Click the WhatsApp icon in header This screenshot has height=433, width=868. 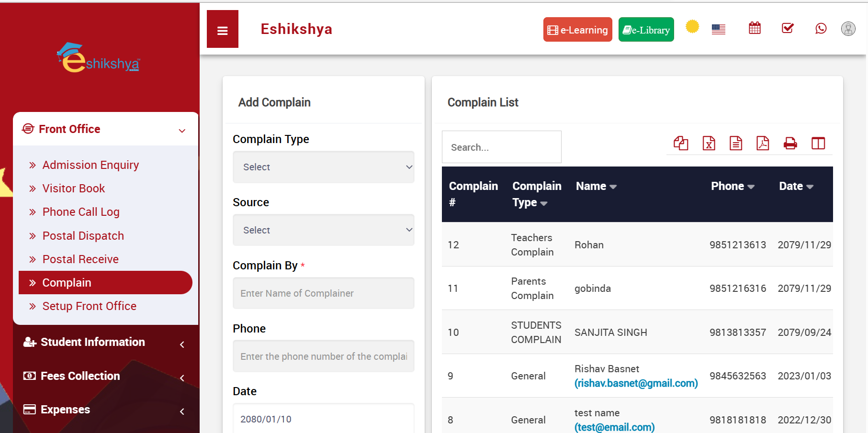click(821, 29)
